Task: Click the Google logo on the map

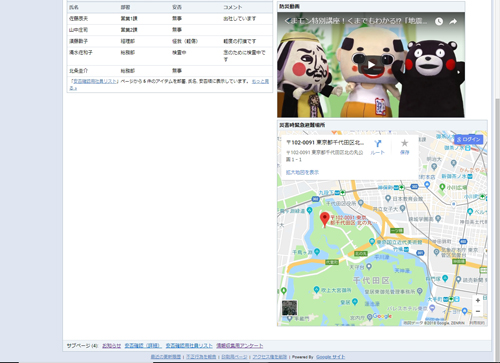Action: click(x=382, y=316)
